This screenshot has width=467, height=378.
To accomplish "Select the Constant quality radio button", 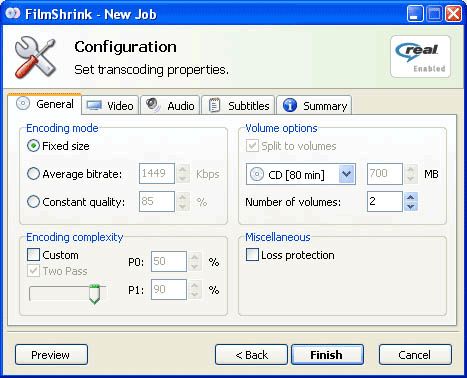I will click(x=33, y=202).
